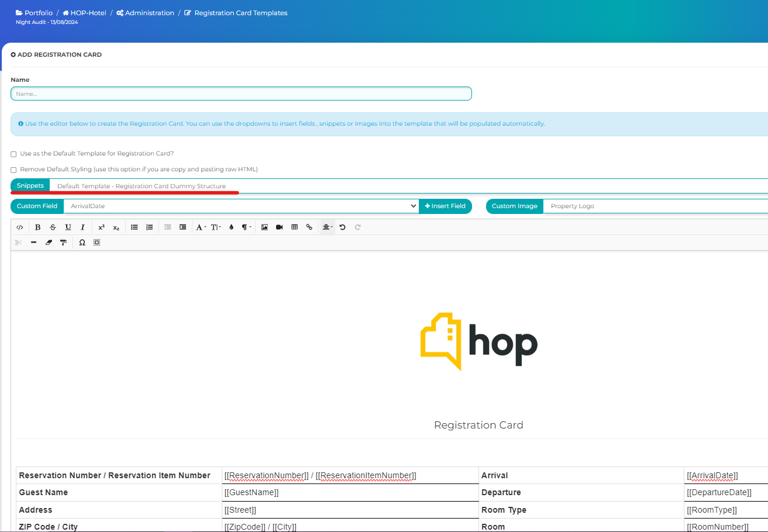The image size is (768, 532).
Task: Click the select all icon
Action: coord(97,242)
